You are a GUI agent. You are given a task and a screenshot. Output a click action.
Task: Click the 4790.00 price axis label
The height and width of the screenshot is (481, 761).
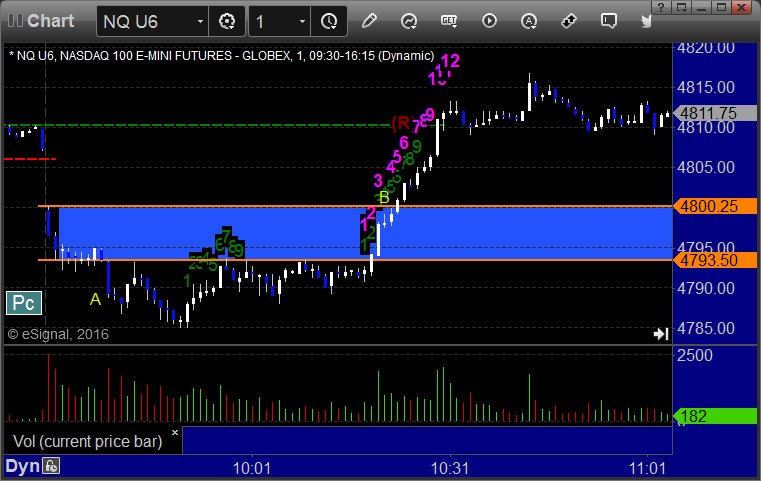click(x=706, y=288)
